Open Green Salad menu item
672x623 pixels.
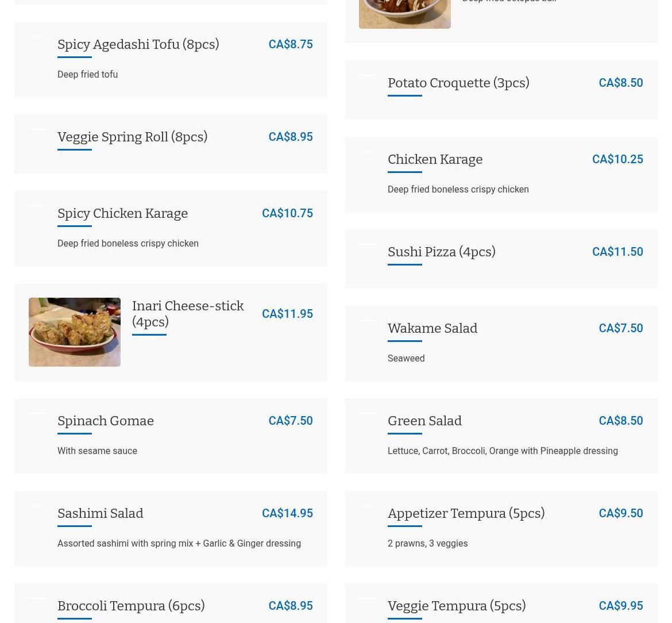point(501,436)
